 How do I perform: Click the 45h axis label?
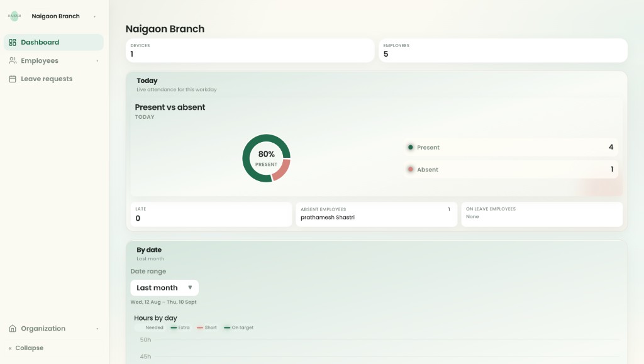(x=145, y=356)
